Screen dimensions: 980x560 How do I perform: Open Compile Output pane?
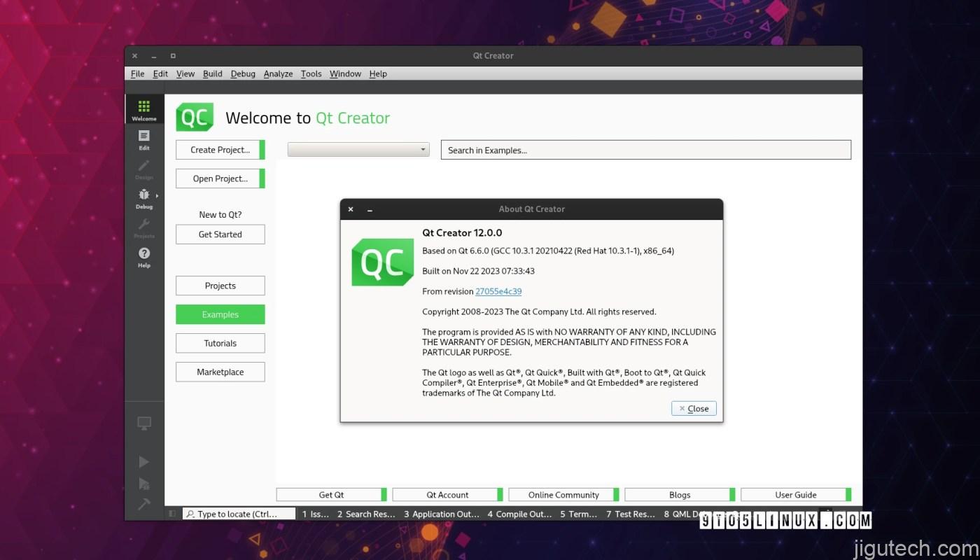(x=520, y=514)
